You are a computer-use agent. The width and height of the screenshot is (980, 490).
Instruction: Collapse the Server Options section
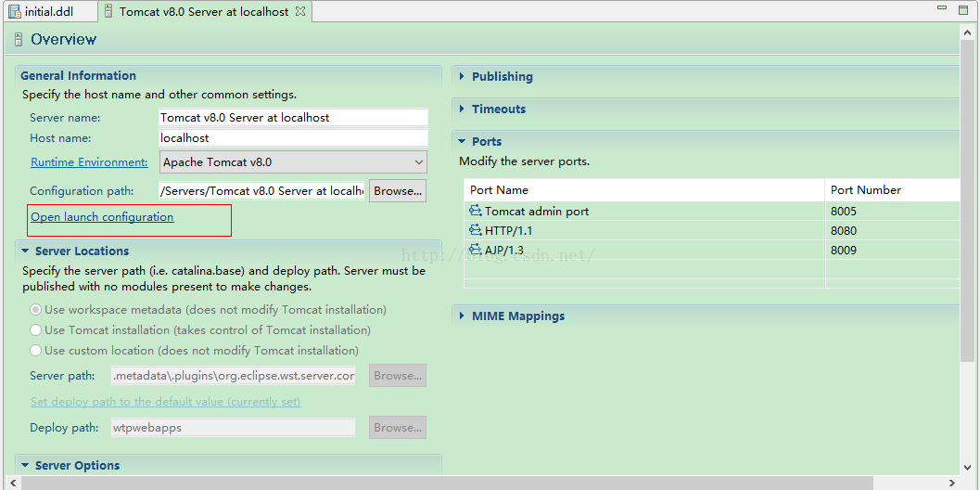[25, 466]
